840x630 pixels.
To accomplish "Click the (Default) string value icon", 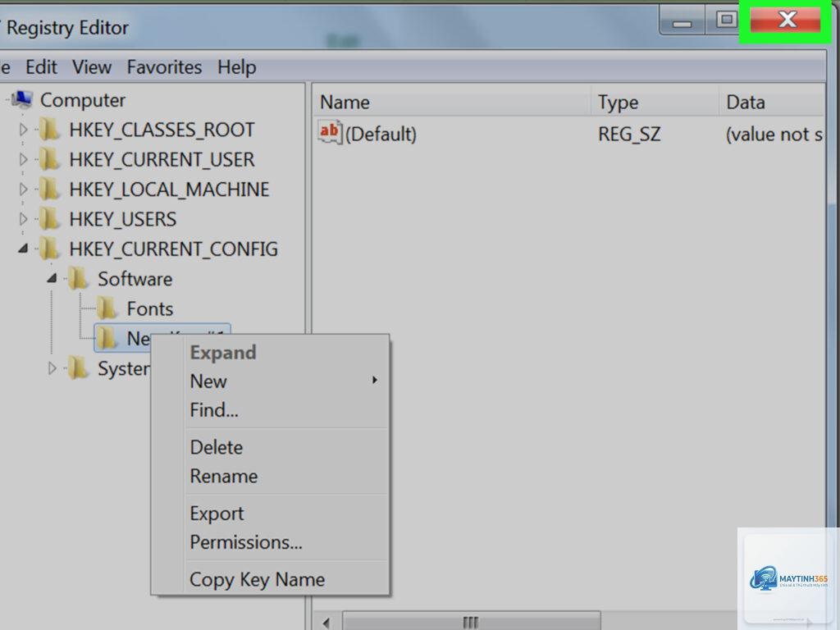I will point(330,132).
